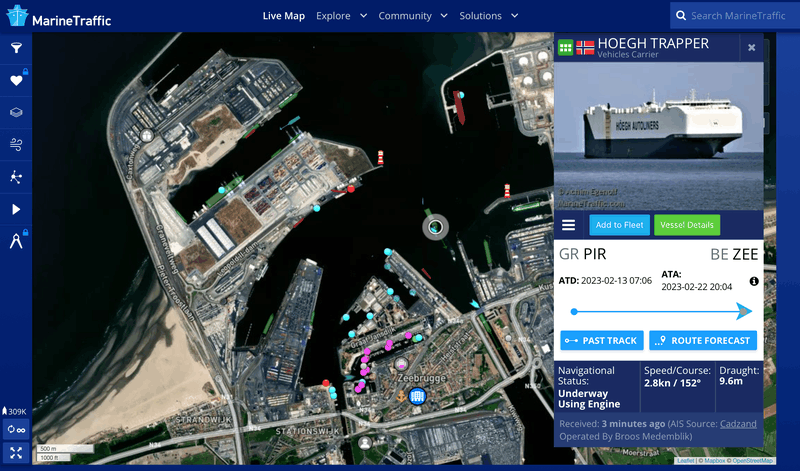Click the Mapbox attribution link
The image size is (800, 471).
[715, 461]
